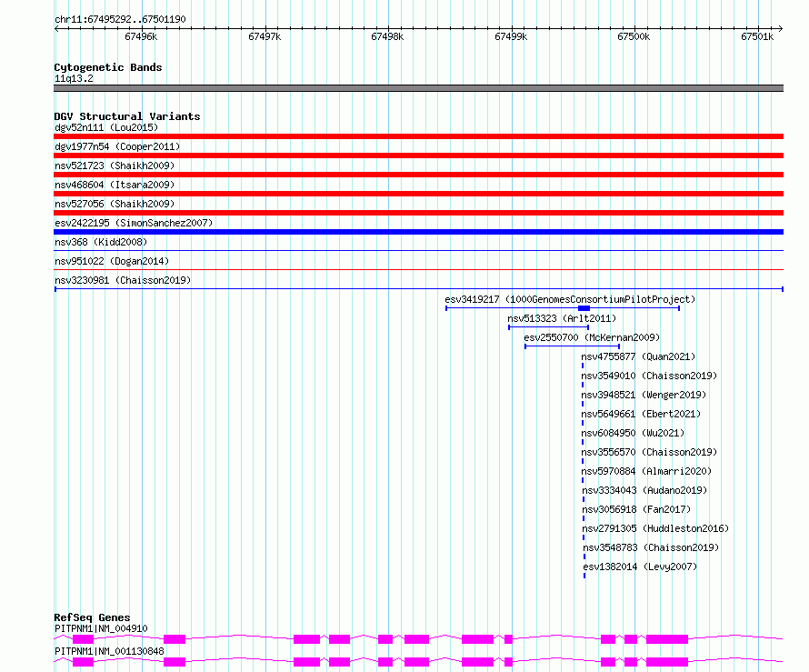Click the 67501k ruler tick label
This screenshot has width=809, height=672.
point(757,36)
